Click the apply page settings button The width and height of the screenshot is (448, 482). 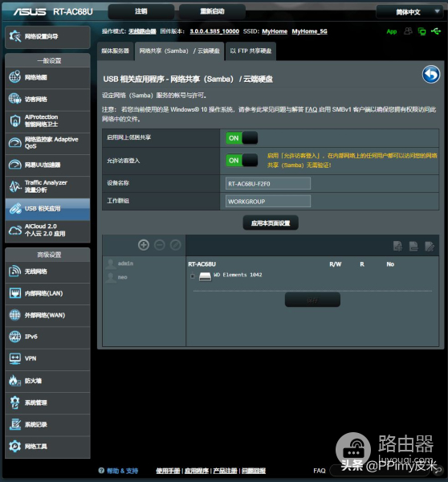tap(271, 223)
